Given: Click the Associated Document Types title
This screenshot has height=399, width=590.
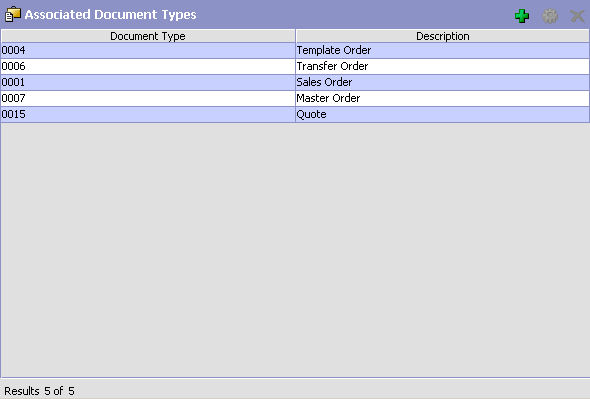Looking at the screenshot, I should tap(110, 15).
